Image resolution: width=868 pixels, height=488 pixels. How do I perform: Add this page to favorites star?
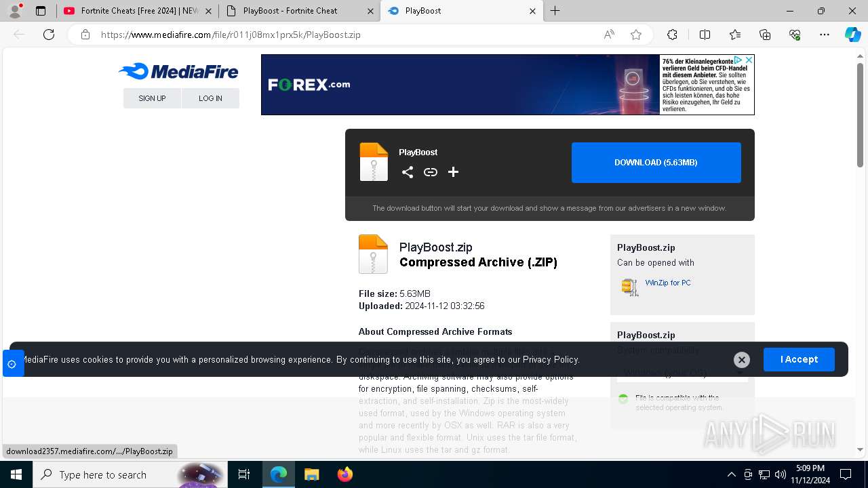point(636,35)
